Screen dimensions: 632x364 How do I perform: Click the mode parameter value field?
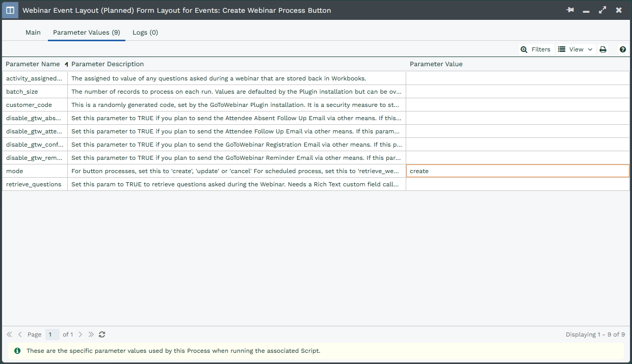tap(517, 171)
